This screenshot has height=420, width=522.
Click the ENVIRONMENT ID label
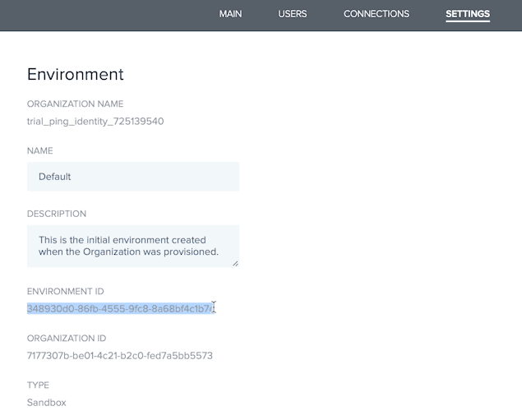point(66,292)
